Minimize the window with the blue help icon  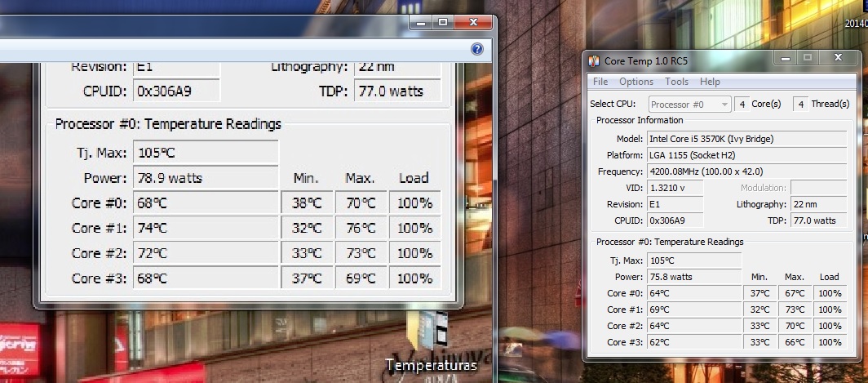pyautogui.click(x=421, y=23)
